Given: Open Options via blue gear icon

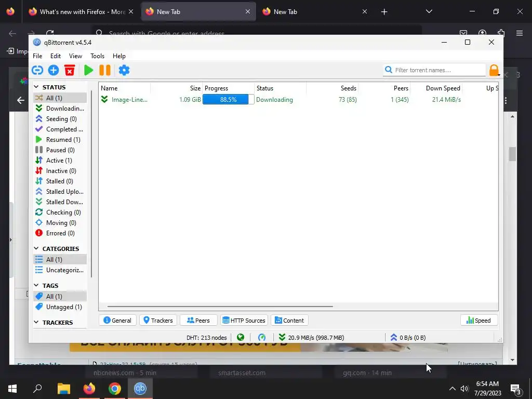Looking at the screenshot, I should point(124,70).
